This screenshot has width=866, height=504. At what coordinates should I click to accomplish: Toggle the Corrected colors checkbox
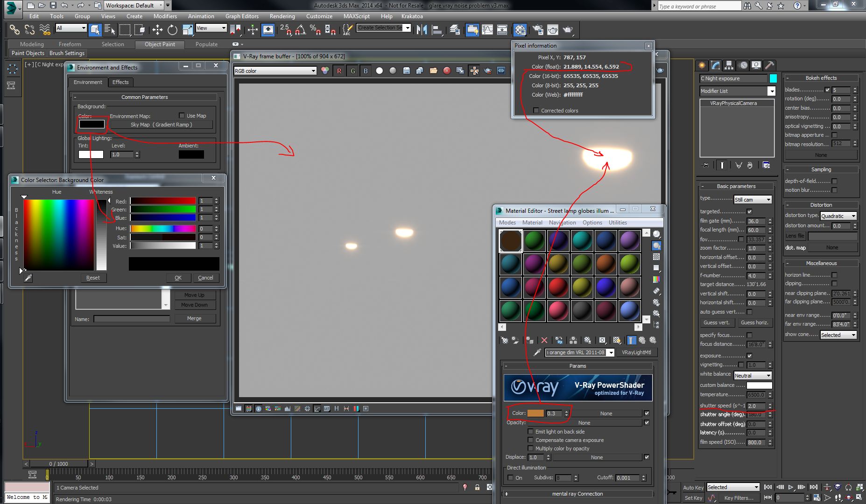536,111
